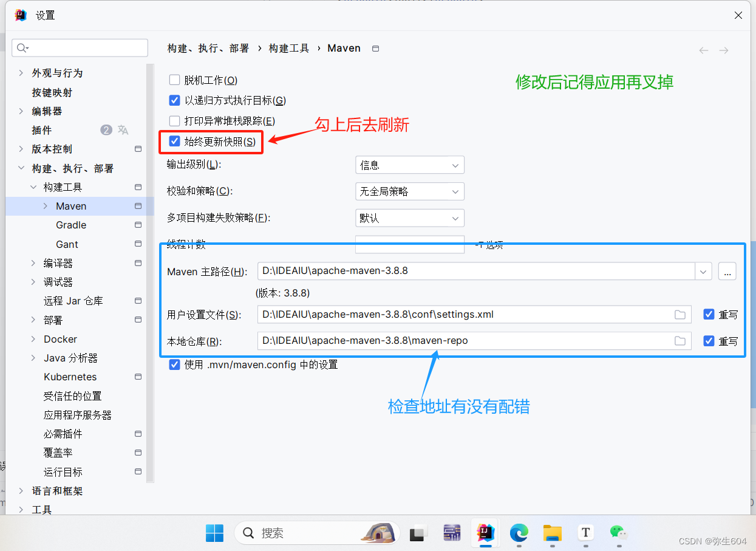This screenshot has width=756, height=551.
Task: Click the ... browse button for Maven path
Action: click(x=727, y=271)
